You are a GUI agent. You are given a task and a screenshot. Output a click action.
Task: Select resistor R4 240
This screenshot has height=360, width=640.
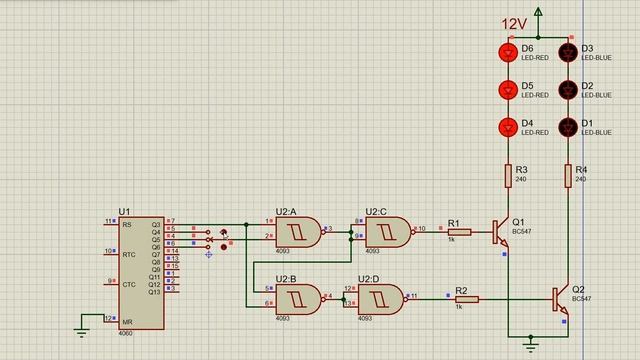click(x=568, y=176)
